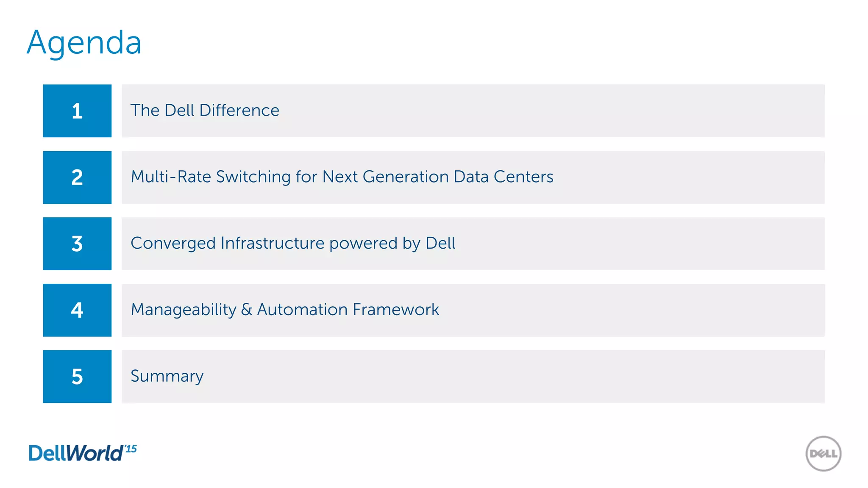The height and width of the screenshot is (488, 868).
Task: Select Manageability & Automation Framework text
Action: tap(285, 310)
